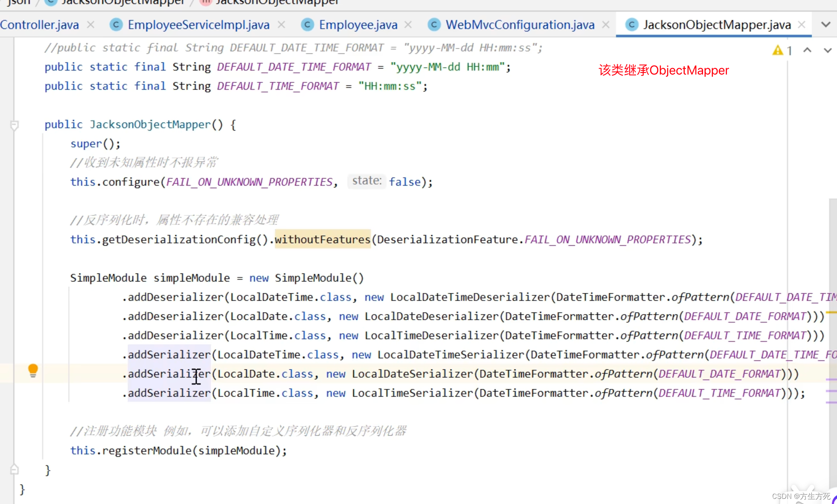Screen dimensions: 837x504
Task: Open the Employee.java tab
Action: (358, 25)
